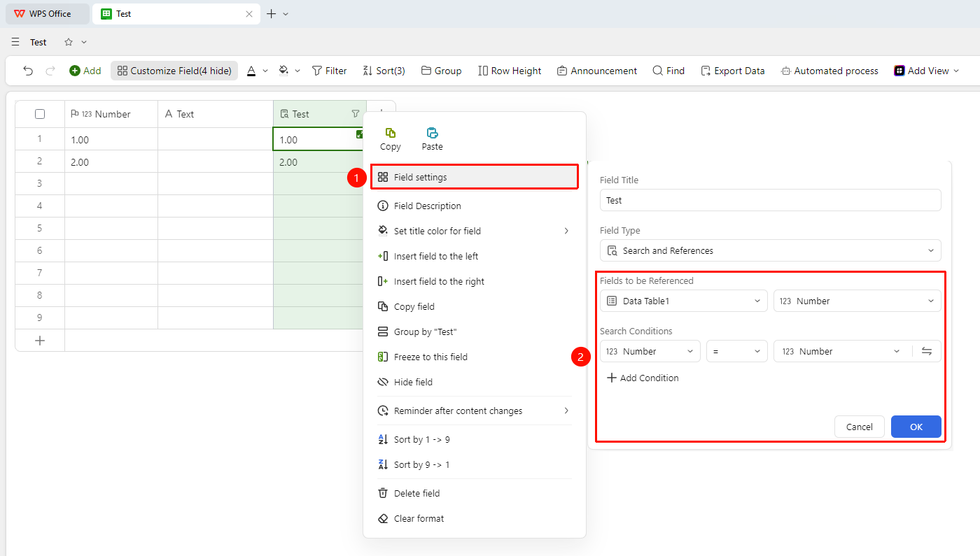
Task: Choose Insert field to the left
Action: point(475,256)
